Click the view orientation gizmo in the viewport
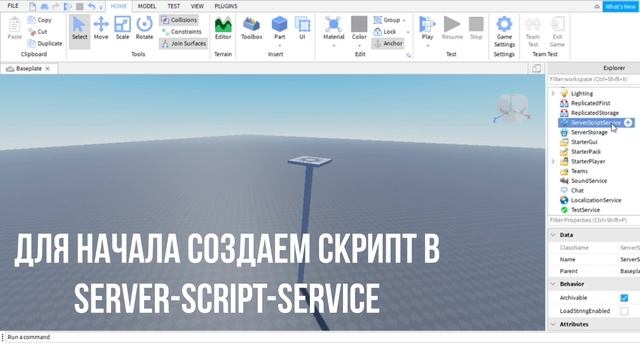Screen dimensions: 640x360 coord(512,108)
